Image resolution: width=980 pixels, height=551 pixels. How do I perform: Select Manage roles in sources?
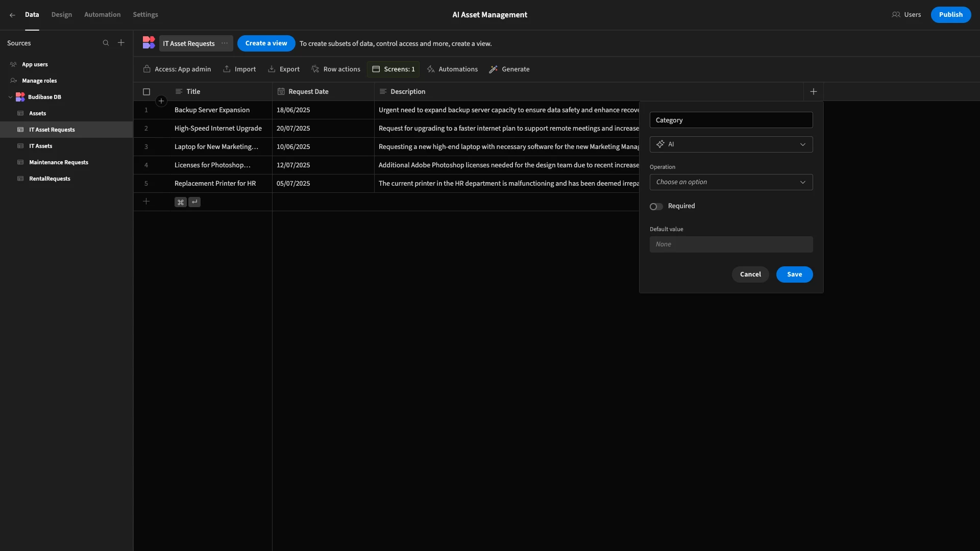click(66, 81)
